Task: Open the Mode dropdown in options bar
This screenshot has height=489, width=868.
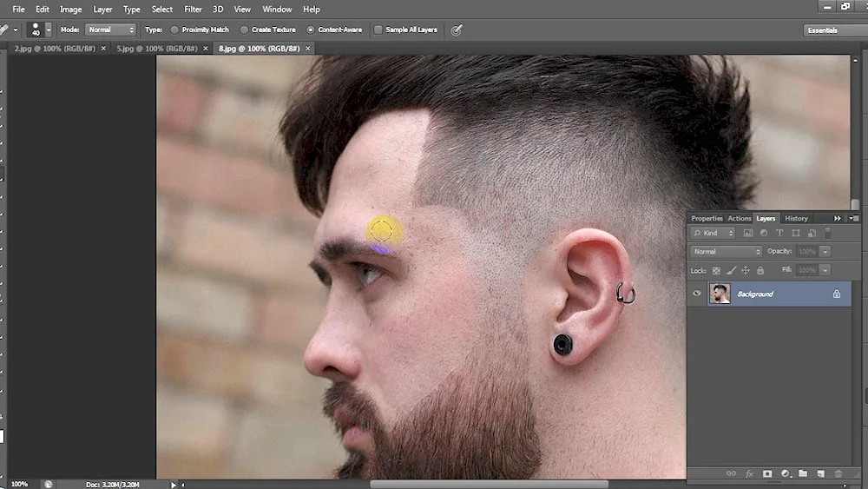Action: coord(110,30)
